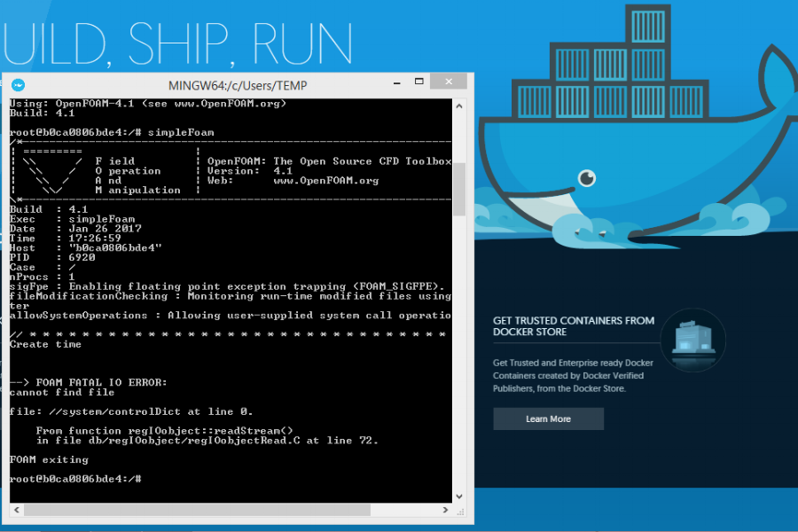The width and height of the screenshot is (798, 532).
Task: Click the right arrow of the horizontal scrollbar
Action: (x=446, y=510)
